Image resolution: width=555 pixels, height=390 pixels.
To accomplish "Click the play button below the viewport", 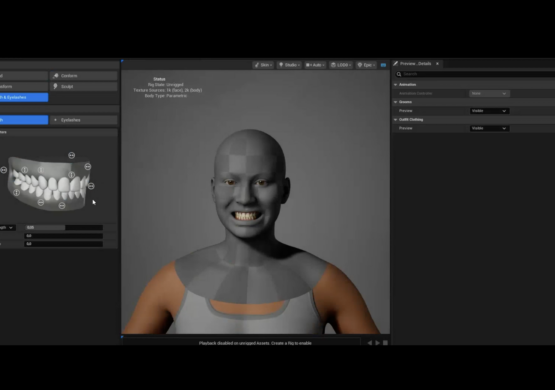I will [377, 343].
